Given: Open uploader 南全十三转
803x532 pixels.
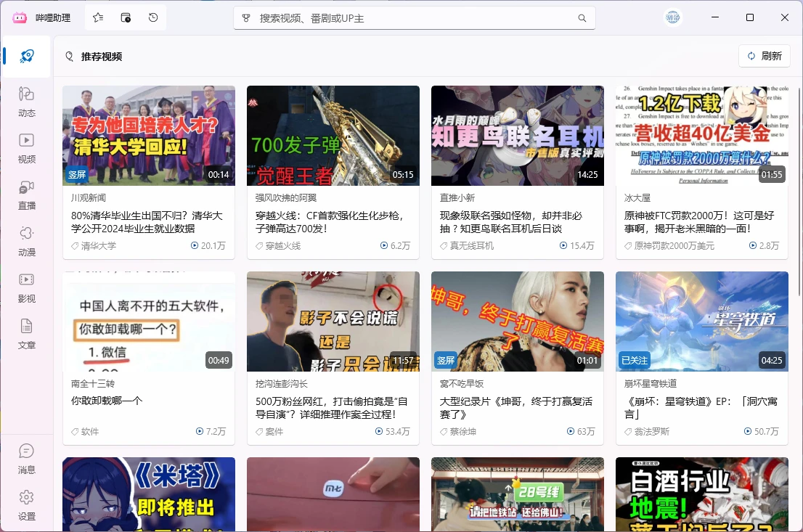Looking at the screenshot, I should point(93,383).
